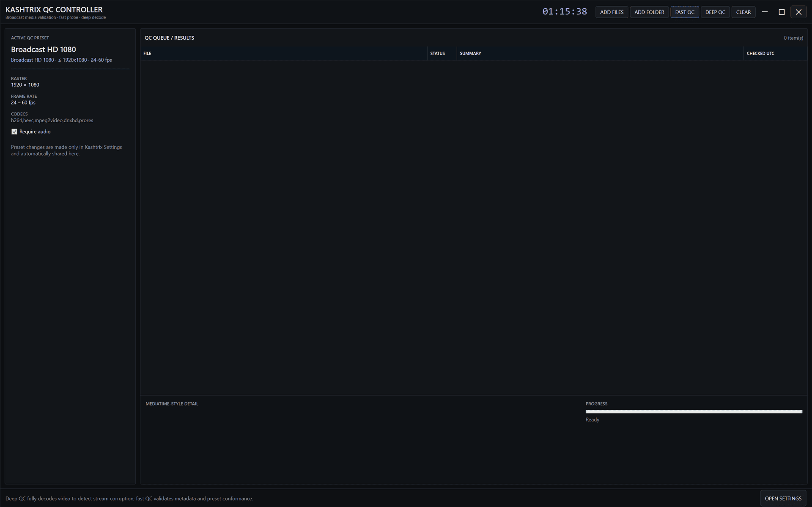The image size is (812, 507).
Task: Click the MEDIATIME-STYLE DETAIL heading
Action: point(172,404)
